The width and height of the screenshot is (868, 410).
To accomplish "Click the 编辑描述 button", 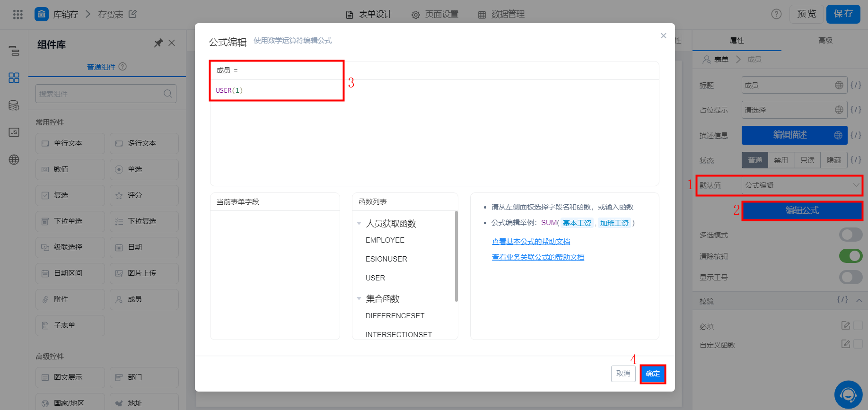I will [794, 135].
